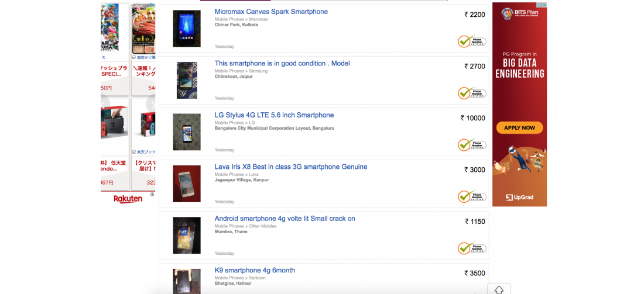
Task: Open Micromax Canvas Spark Smartphone listing
Action: click(x=271, y=12)
